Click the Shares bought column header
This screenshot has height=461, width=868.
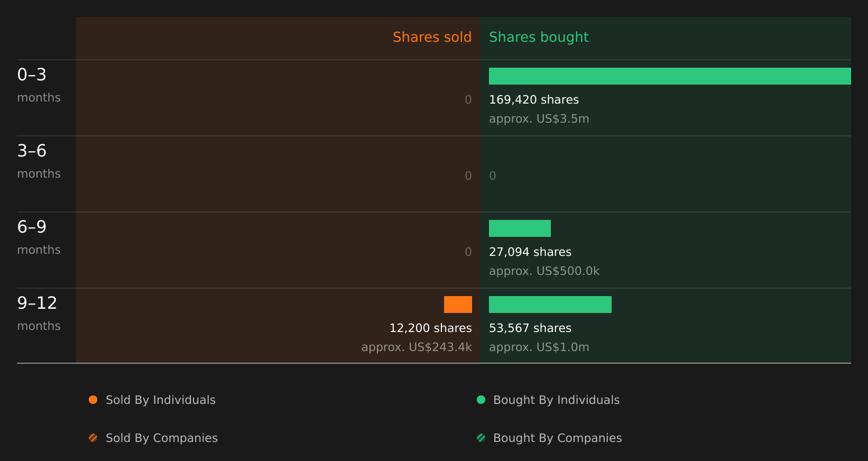click(x=539, y=37)
